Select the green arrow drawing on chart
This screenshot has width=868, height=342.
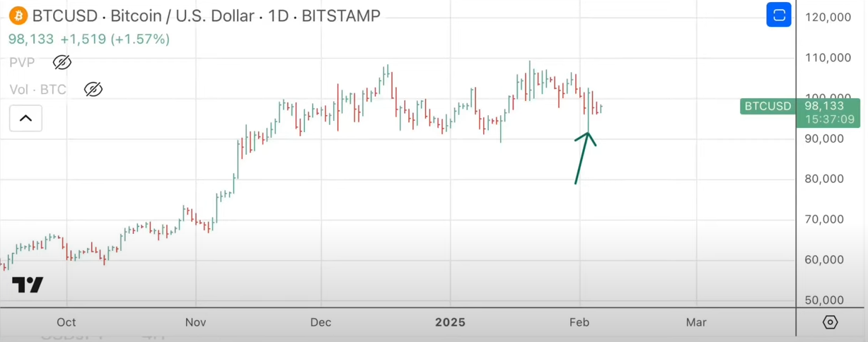point(581,159)
